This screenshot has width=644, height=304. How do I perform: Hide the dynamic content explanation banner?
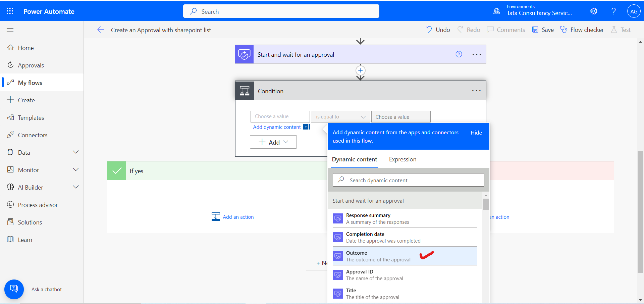tap(476, 133)
